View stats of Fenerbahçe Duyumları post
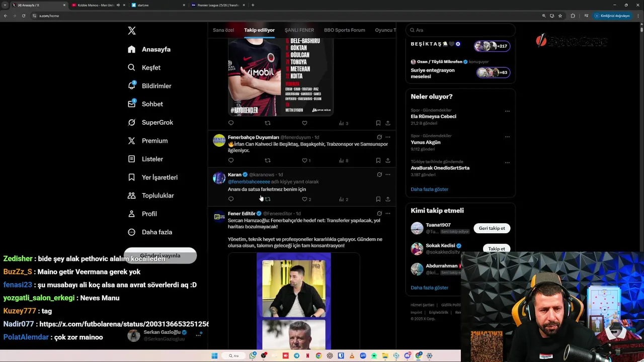 coord(343,160)
